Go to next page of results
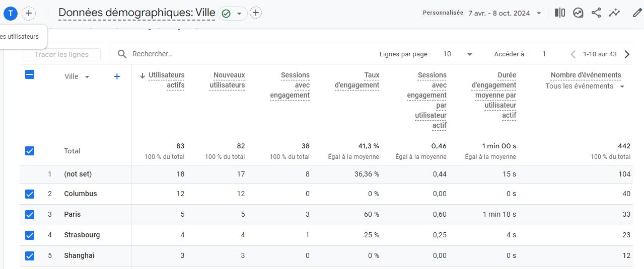 627,54
